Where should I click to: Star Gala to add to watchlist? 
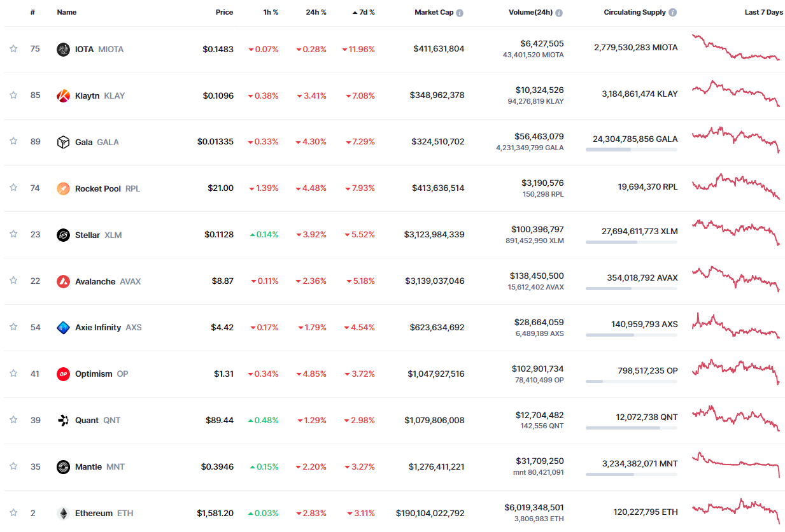[13, 141]
